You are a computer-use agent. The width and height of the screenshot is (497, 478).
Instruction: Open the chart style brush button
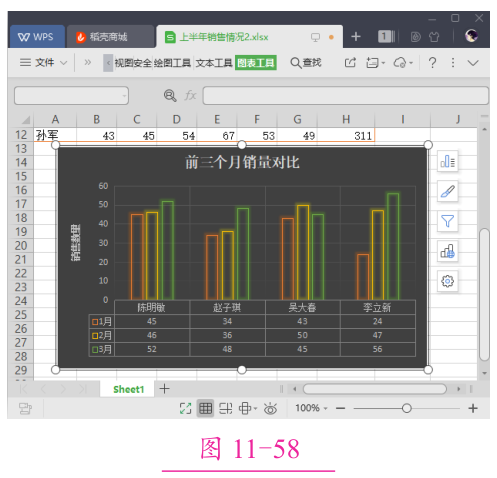pyautogui.click(x=448, y=191)
